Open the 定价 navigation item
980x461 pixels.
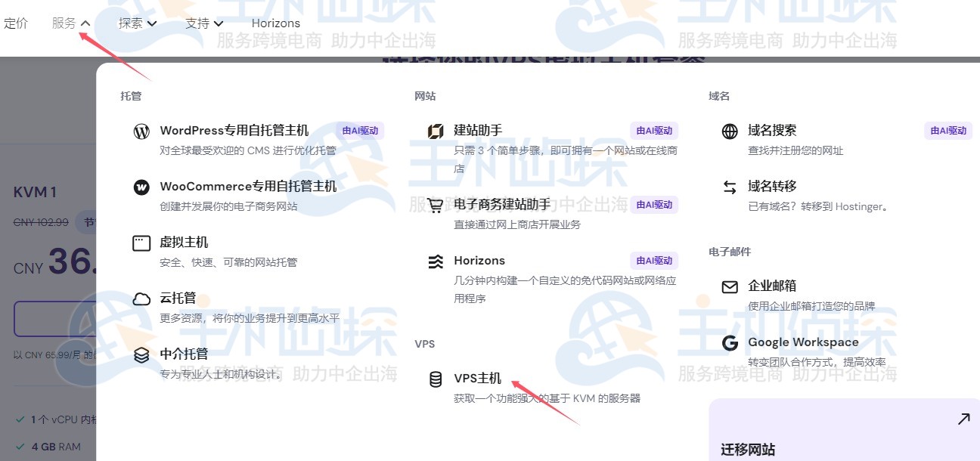coord(16,23)
